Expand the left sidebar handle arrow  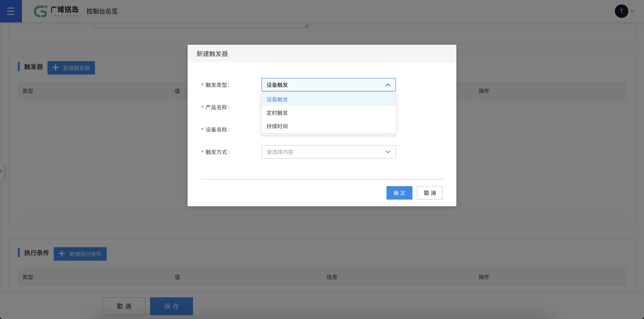(x=2, y=171)
